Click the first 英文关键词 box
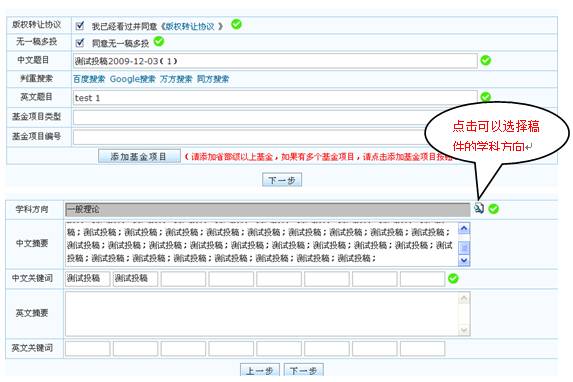 click(88, 348)
